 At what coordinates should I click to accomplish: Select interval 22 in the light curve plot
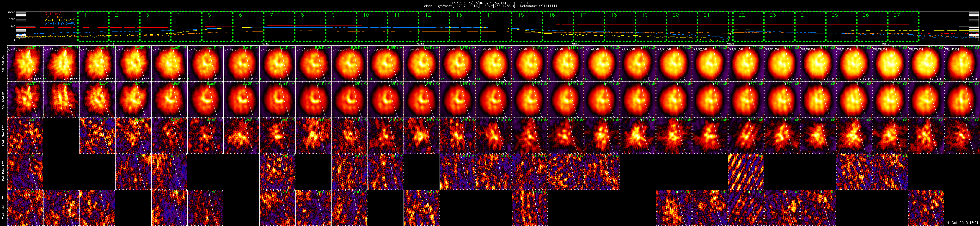click(748, 27)
